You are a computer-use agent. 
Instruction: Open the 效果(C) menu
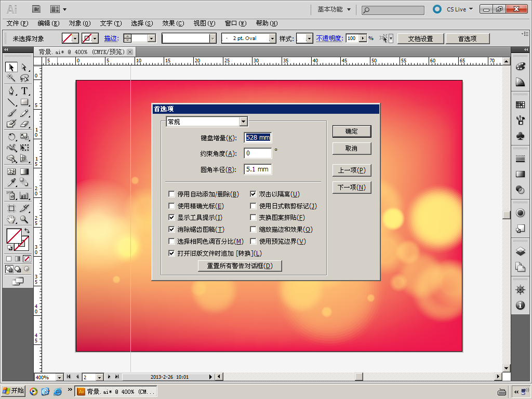tap(173, 23)
